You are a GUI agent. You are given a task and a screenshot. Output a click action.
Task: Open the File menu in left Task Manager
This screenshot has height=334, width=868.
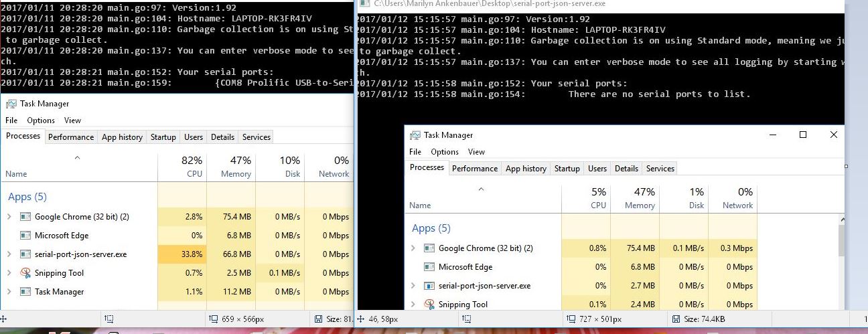[x=11, y=120]
